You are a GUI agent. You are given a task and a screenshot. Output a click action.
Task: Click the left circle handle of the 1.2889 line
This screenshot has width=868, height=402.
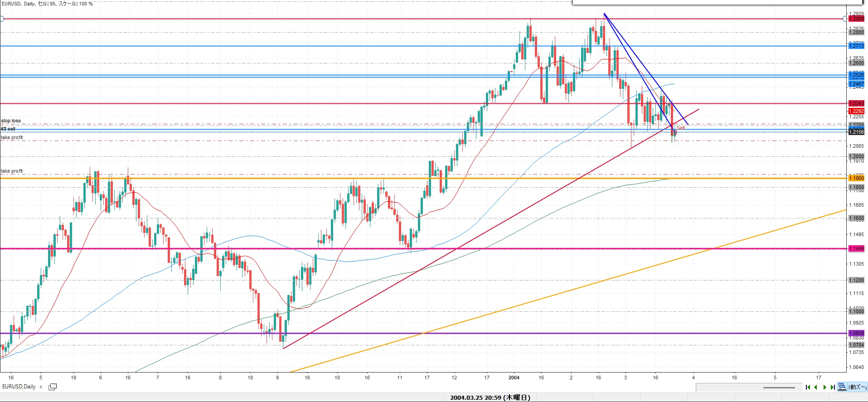[2, 19]
